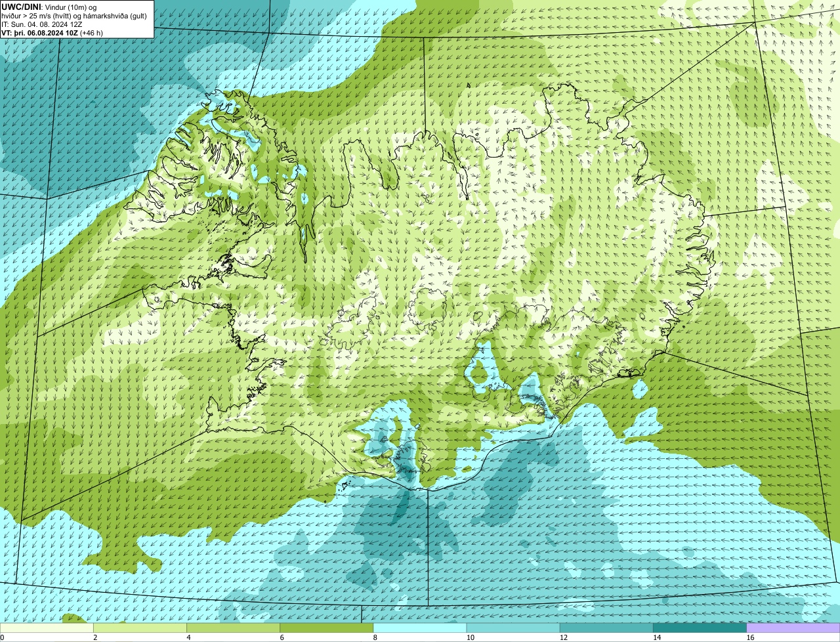Click the 12–14 teal legend swatch
This screenshot has height=642, width=840.
(606, 628)
